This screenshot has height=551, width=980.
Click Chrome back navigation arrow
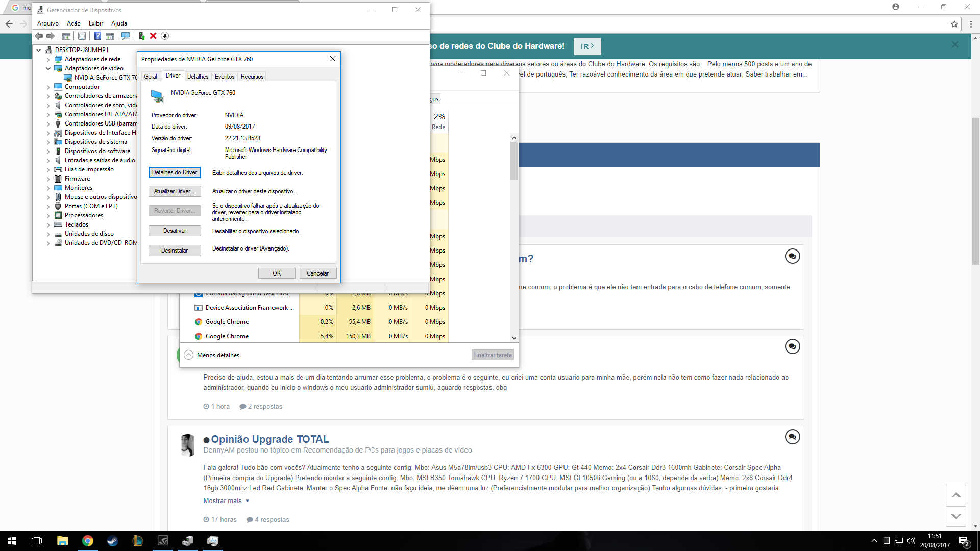click(x=9, y=24)
